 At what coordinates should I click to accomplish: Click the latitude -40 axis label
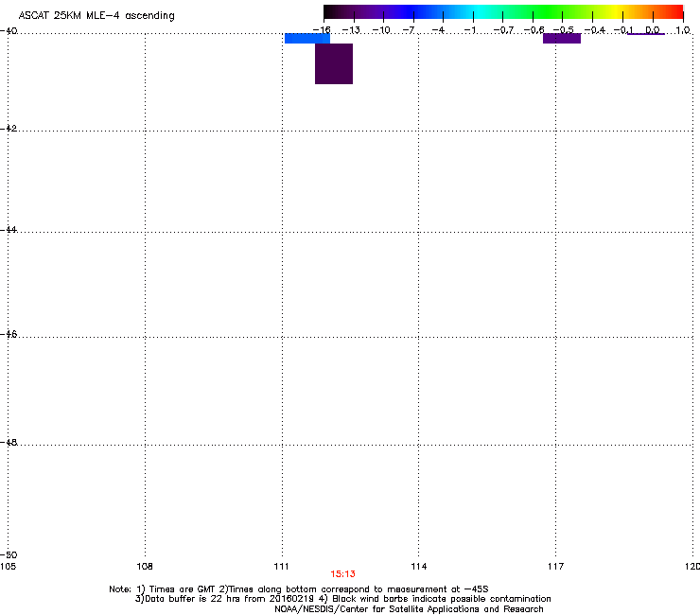pyautogui.click(x=9, y=30)
